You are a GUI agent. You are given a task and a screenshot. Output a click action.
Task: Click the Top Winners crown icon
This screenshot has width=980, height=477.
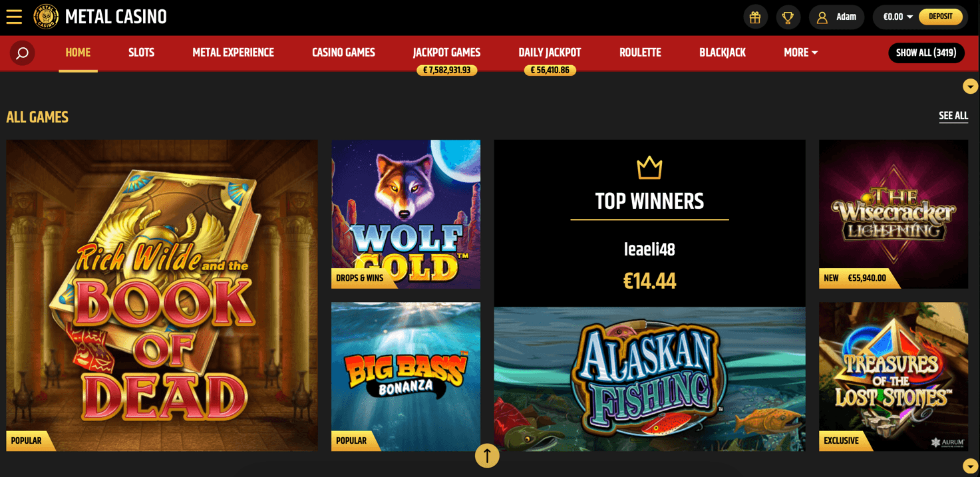pyautogui.click(x=649, y=168)
